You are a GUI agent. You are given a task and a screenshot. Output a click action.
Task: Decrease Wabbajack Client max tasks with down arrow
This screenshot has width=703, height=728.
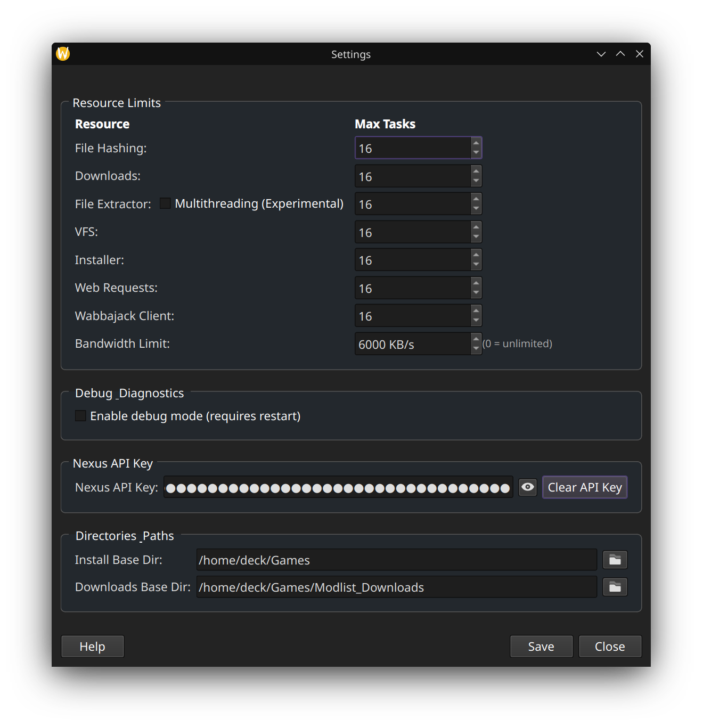pyautogui.click(x=476, y=321)
